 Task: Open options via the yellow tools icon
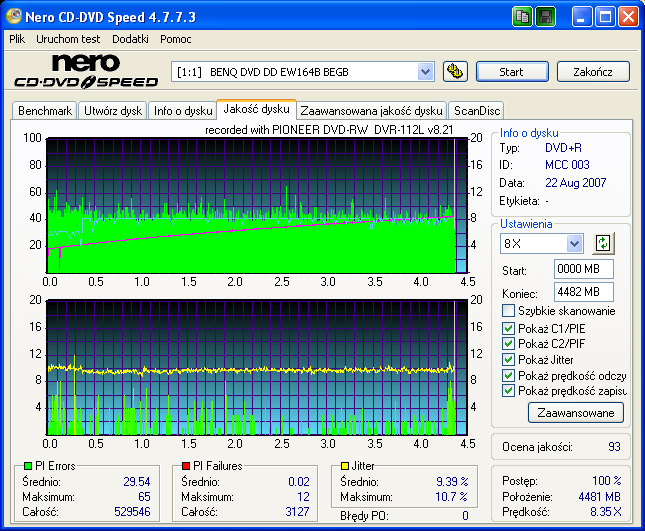click(x=455, y=71)
